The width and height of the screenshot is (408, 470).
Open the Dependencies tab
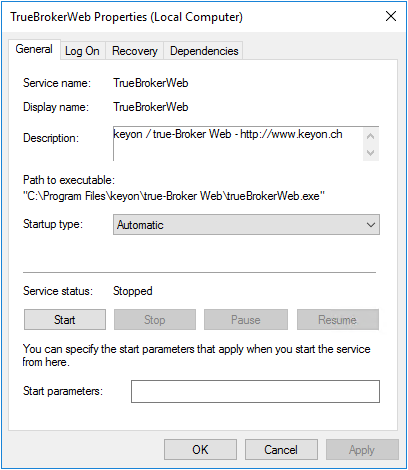point(204,51)
